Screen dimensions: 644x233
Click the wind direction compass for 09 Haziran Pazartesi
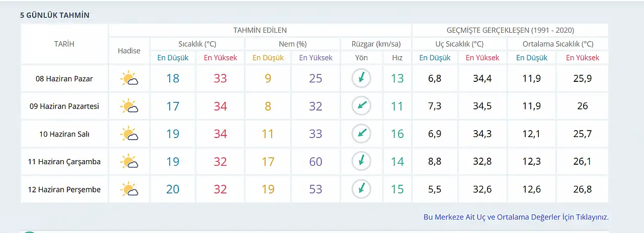(x=361, y=106)
